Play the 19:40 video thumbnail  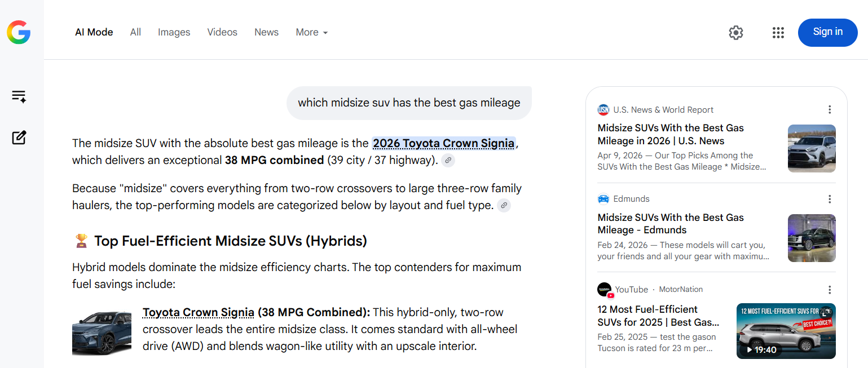786,331
